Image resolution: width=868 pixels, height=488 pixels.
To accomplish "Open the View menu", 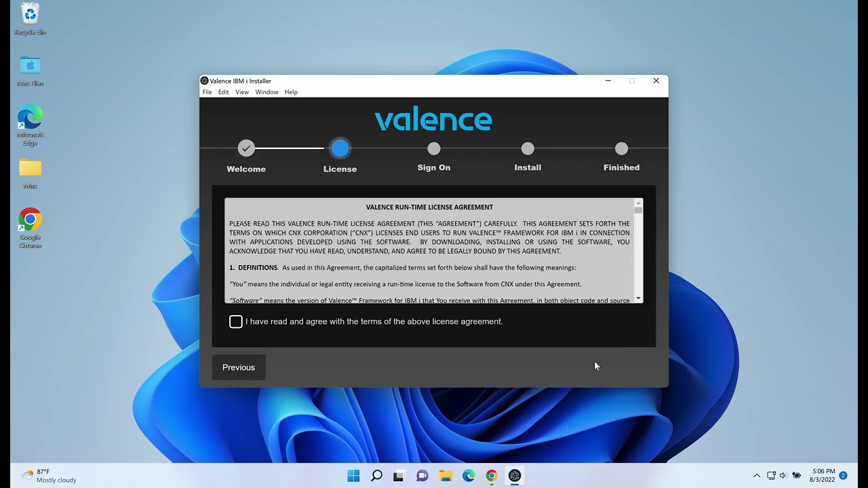I will [x=242, y=92].
